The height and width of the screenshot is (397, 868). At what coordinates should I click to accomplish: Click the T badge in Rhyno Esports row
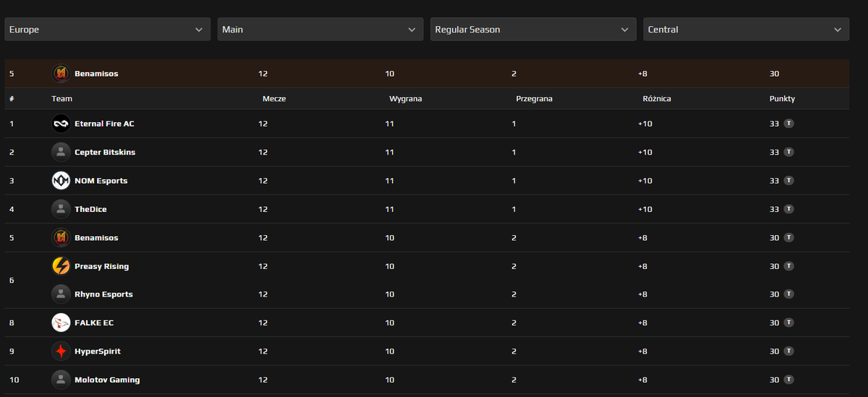click(x=788, y=294)
